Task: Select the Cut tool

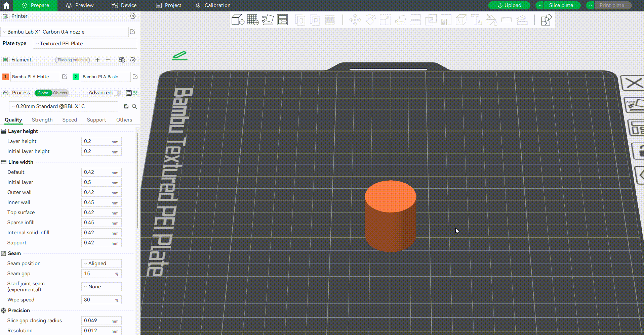Action: pos(416,20)
